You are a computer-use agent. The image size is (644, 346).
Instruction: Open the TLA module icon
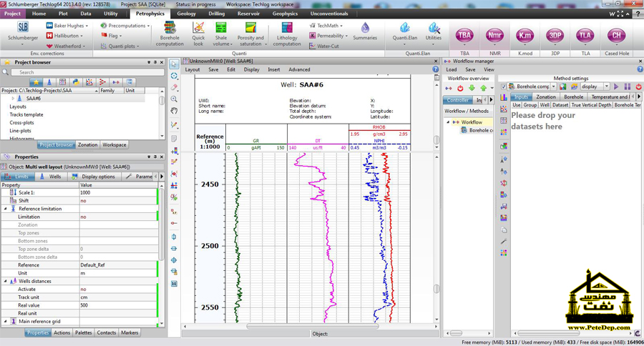[585, 35]
